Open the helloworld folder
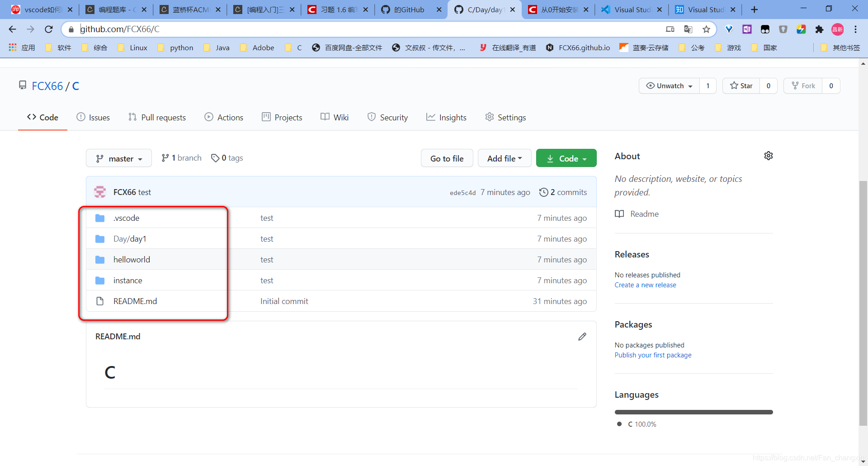 click(x=132, y=259)
